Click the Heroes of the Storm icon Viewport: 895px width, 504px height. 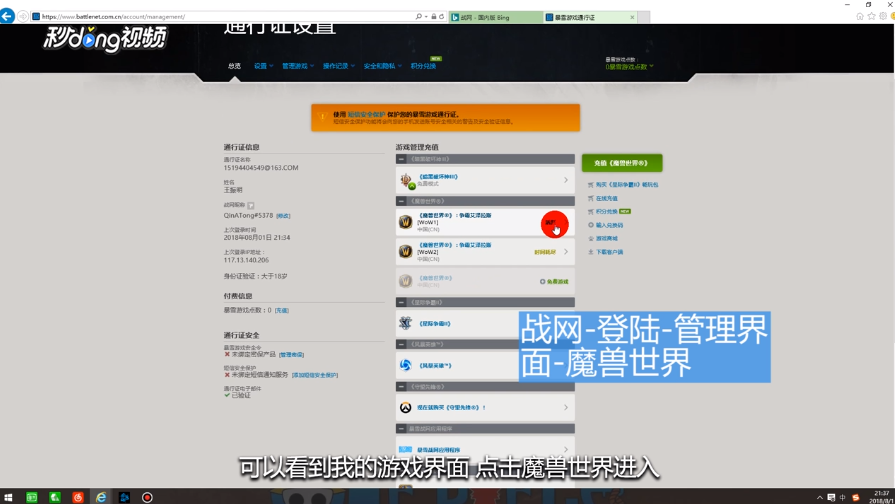pyautogui.click(x=405, y=365)
